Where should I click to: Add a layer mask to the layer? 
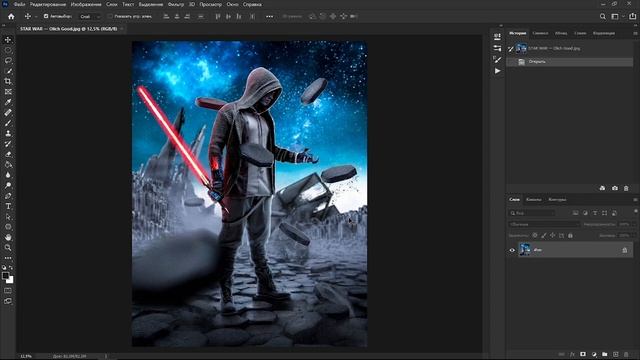(583, 354)
